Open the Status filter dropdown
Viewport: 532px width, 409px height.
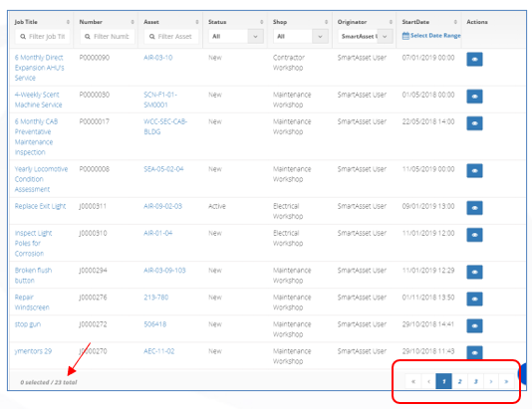(x=236, y=36)
